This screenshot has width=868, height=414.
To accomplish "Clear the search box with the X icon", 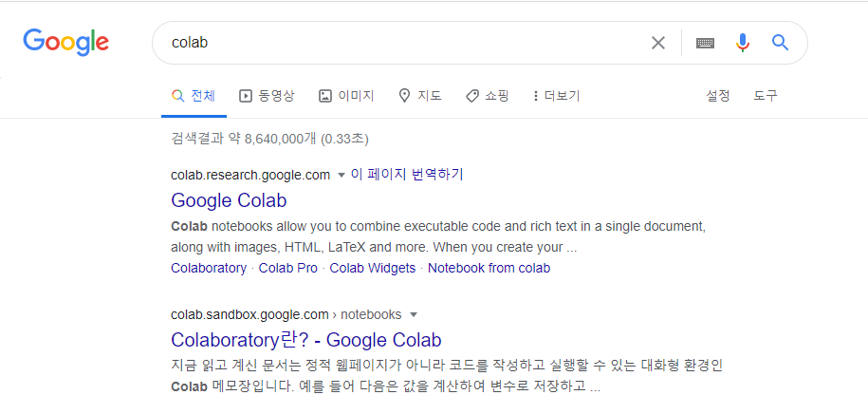I will click(658, 43).
